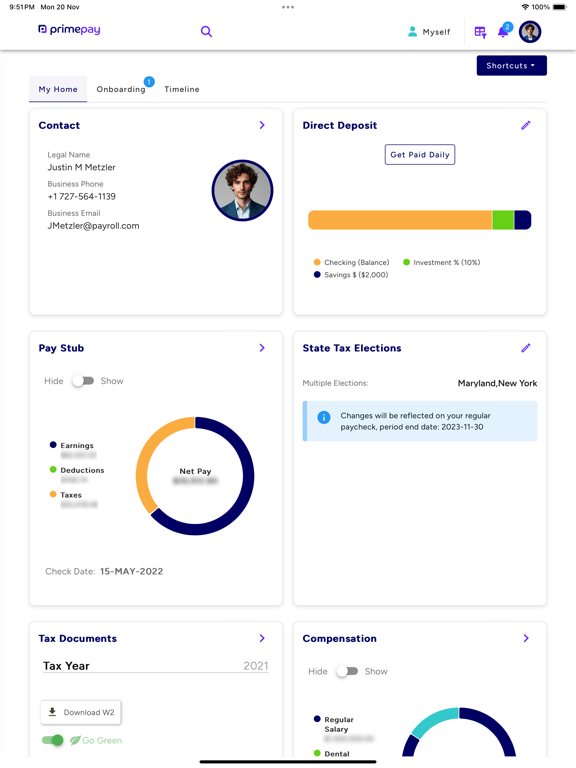The width and height of the screenshot is (576, 768).
Task: Click check date 15-MAY-2022
Action: click(x=131, y=571)
